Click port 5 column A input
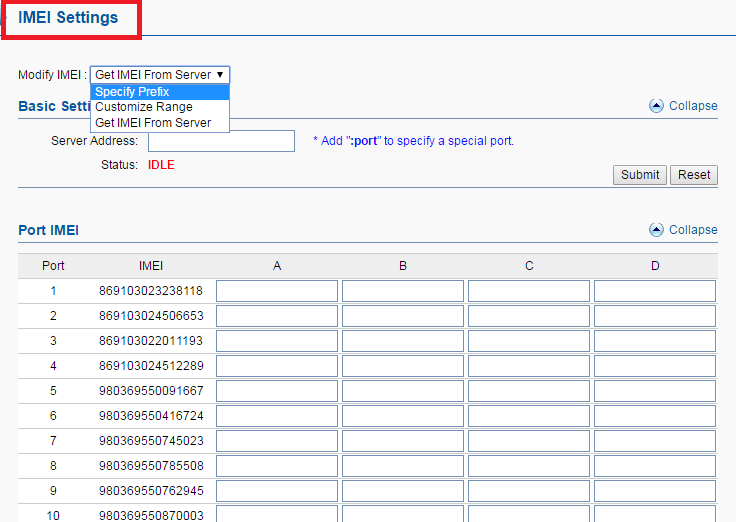 click(277, 391)
